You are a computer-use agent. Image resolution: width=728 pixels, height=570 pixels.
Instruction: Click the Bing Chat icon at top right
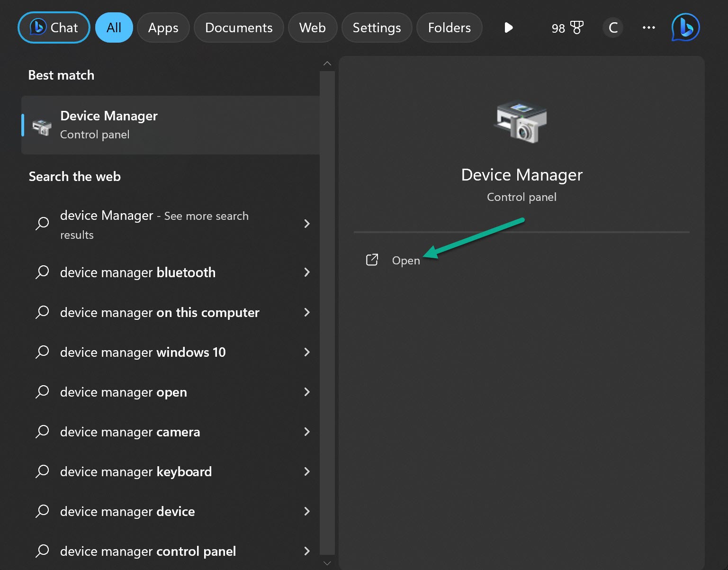coord(685,27)
